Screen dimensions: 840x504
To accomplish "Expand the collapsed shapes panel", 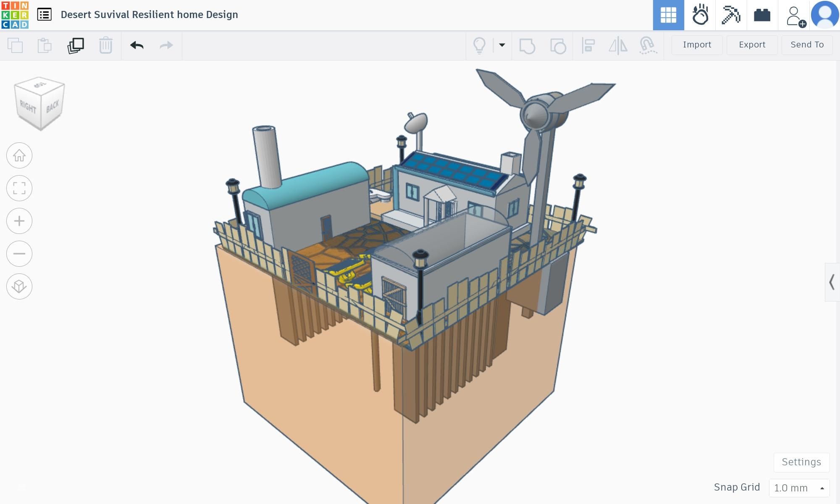I will (x=832, y=282).
